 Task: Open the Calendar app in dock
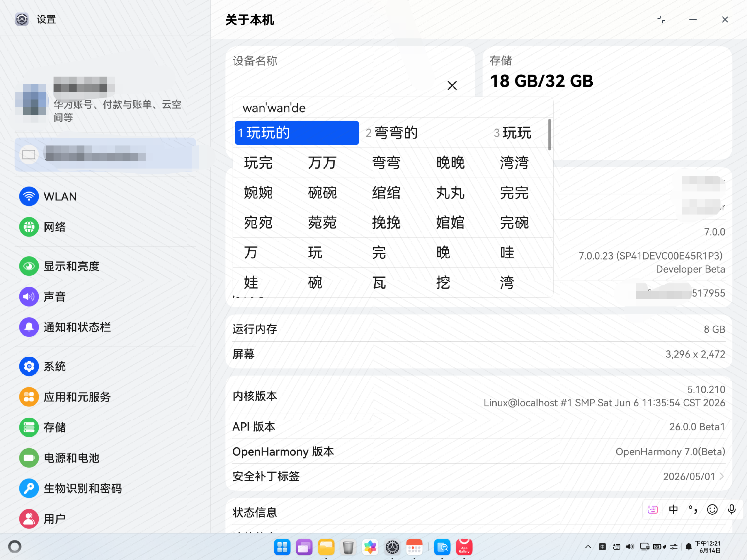[x=414, y=547]
